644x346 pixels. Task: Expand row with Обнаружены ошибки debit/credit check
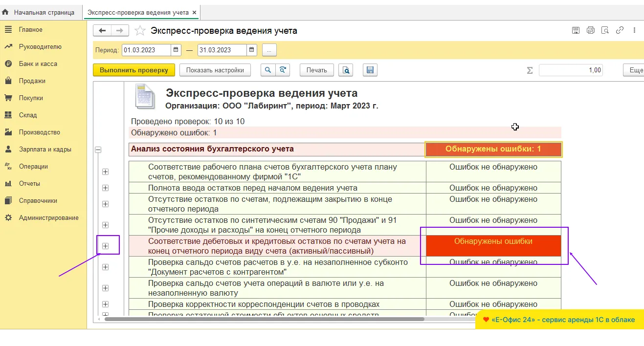105,246
